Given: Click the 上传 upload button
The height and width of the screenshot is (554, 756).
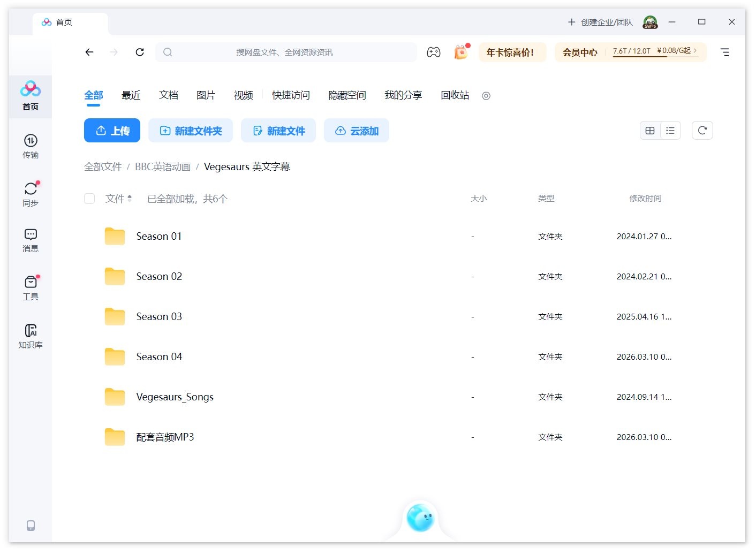Looking at the screenshot, I should [x=112, y=130].
